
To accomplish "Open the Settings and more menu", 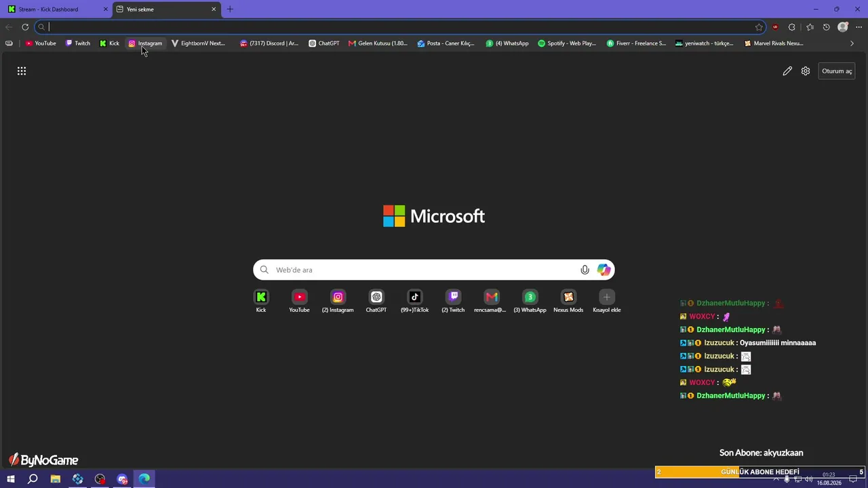I will point(859,27).
